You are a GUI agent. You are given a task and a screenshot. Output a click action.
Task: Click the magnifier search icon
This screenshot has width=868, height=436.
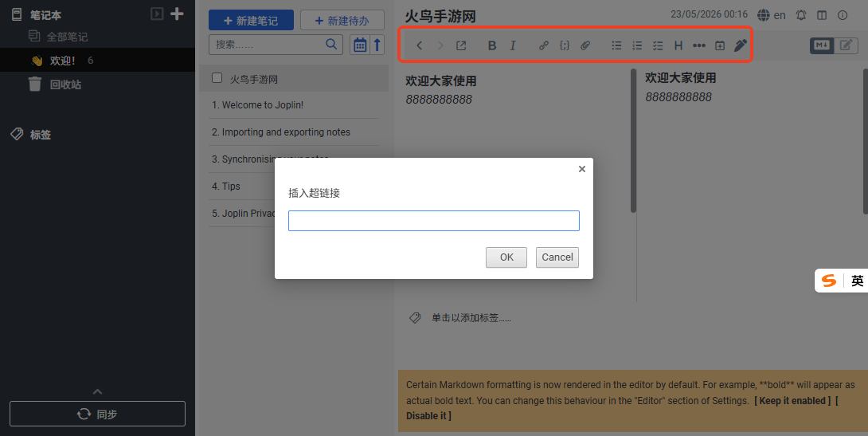(331, 44)
